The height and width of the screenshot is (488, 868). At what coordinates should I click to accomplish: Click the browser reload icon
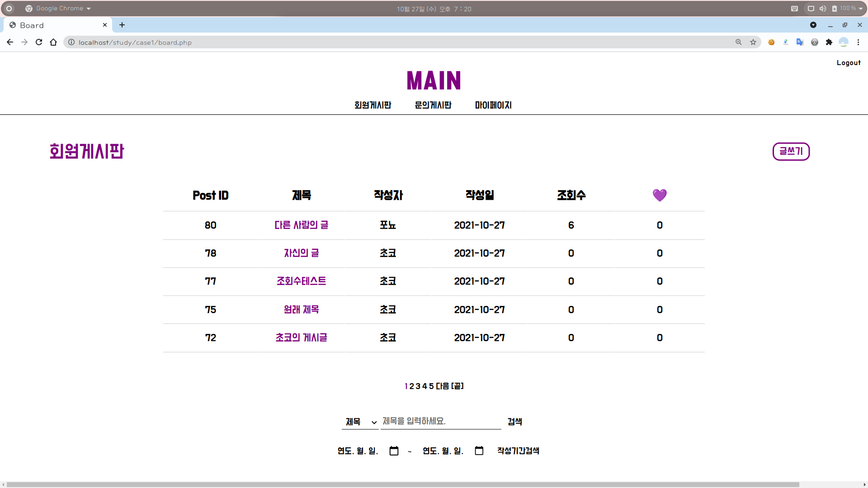coord(39,42)
